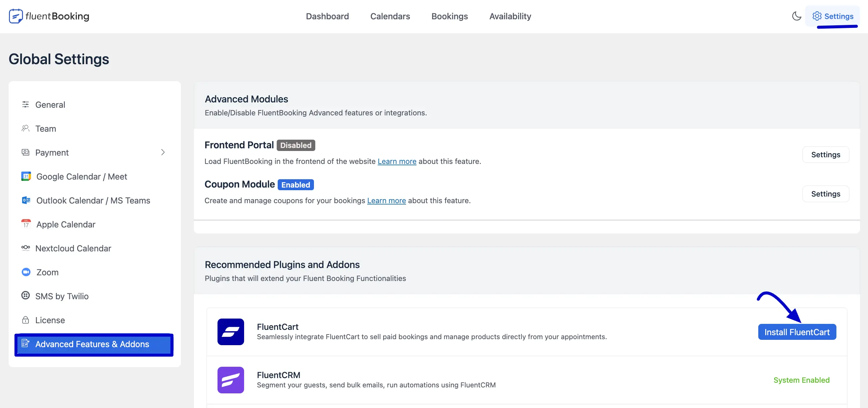Click the Global Settings heading
The width and height of the screenshot is (868, 408).
[59, 59]
